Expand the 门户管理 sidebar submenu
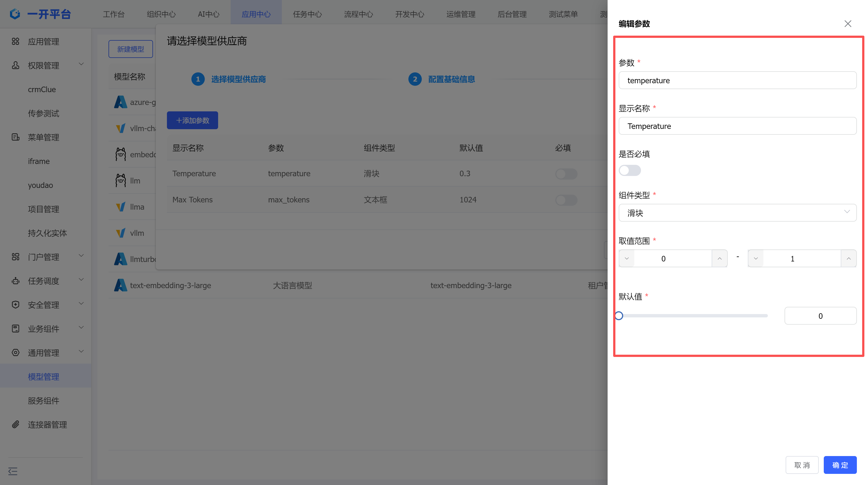The width and height of the screenshot is (868, 485). (x=81, y=256)
